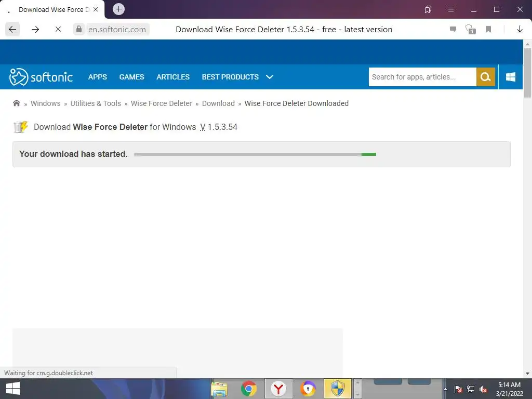Open the Windows Start button

click(x=13, y=389)
